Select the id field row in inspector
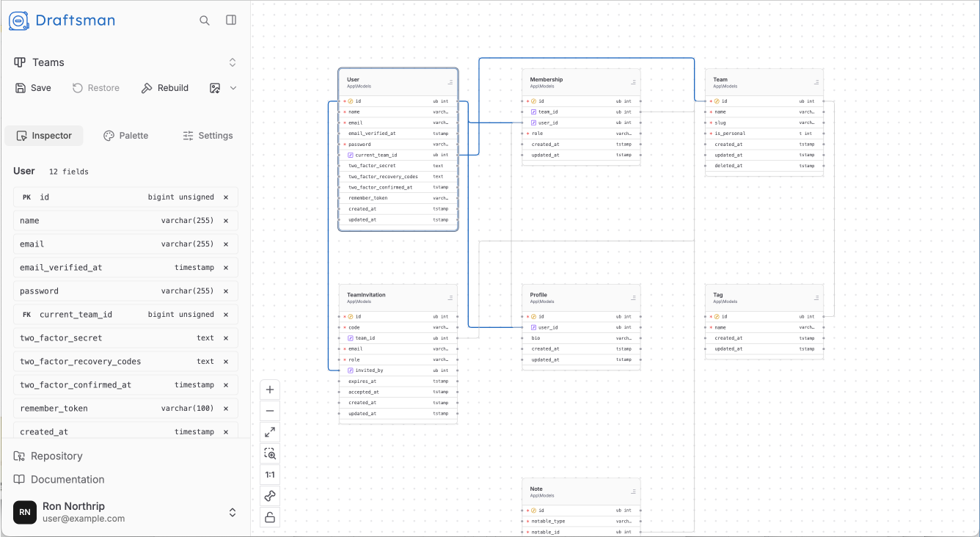Viewport: 980px width, 537px height. 125,197
